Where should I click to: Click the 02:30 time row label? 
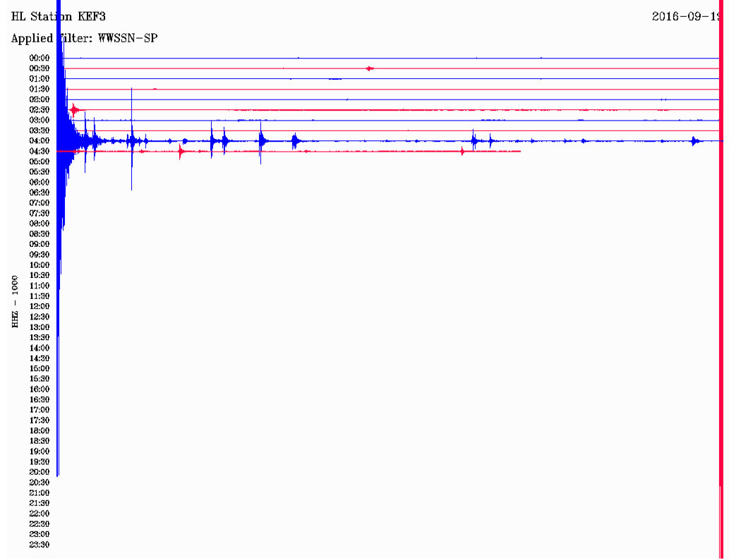point(39,110)
